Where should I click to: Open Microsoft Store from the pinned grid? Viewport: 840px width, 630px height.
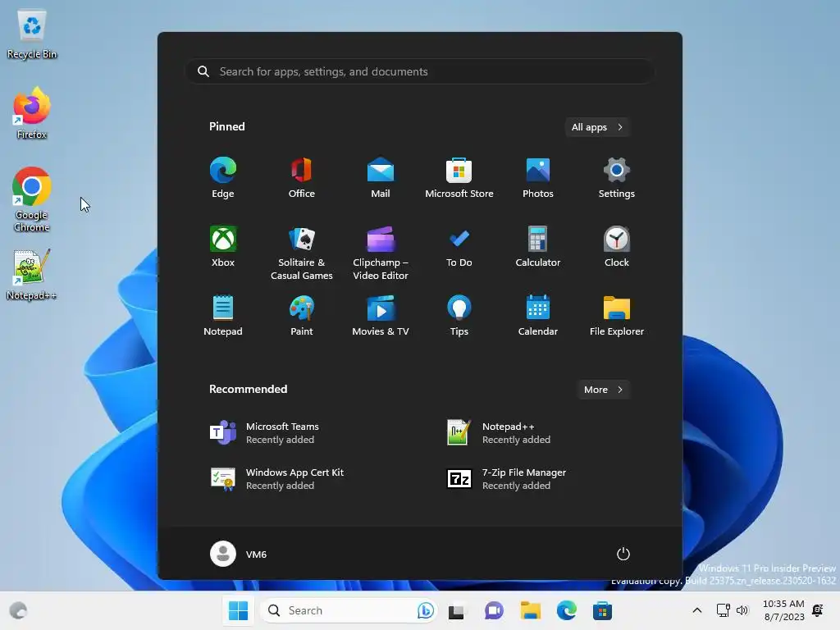point(459,178)
